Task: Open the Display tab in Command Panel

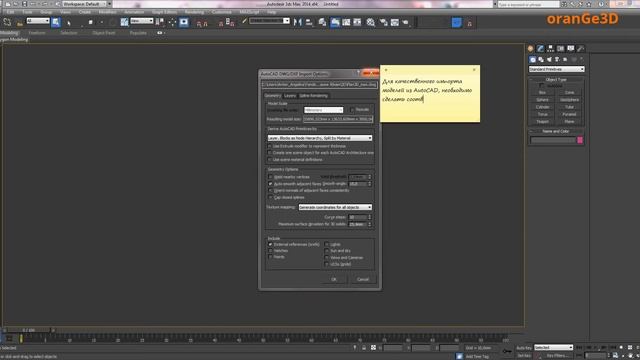Action: (x=571, y=49)
